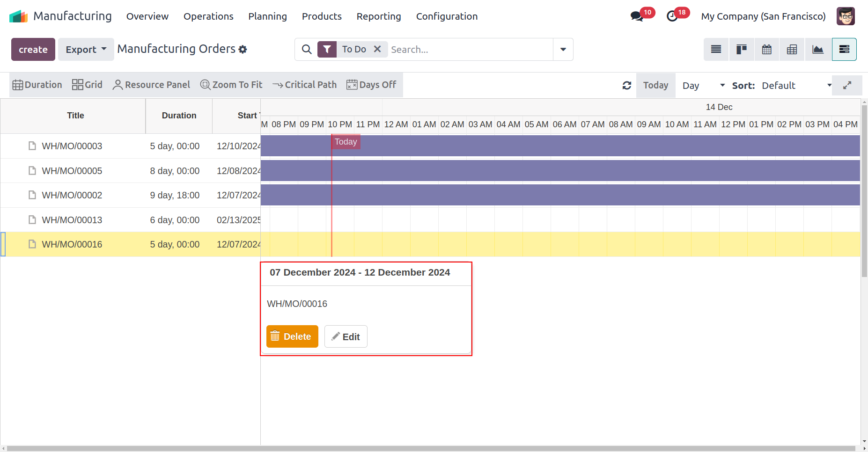Switch to kanban view icon
868x452 pixels.
[741, 50]
